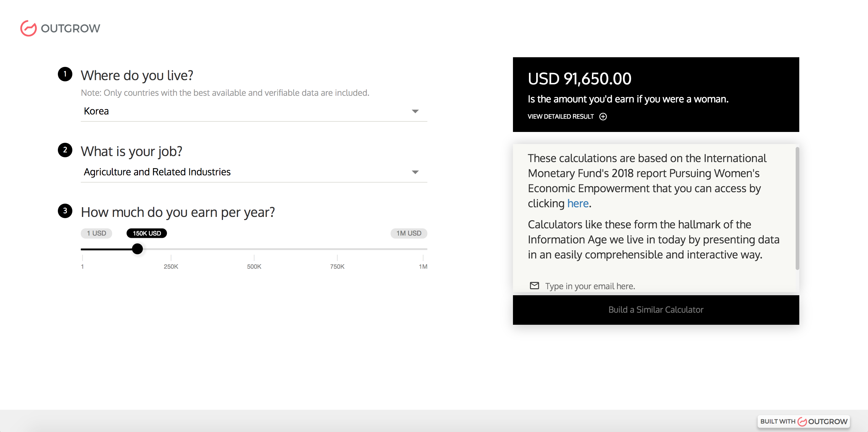The image size is (868, 432).
Task: Click the numbered circle 1 beside Where do you live
Action: pyautogui.click(x=65, y=74)
